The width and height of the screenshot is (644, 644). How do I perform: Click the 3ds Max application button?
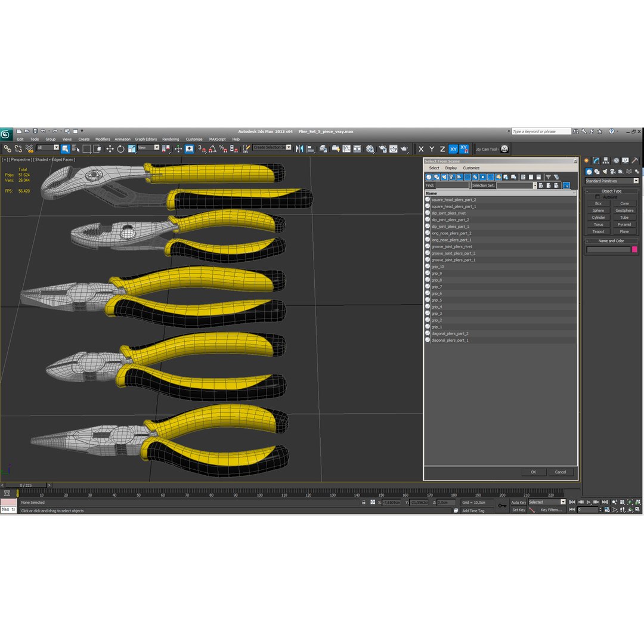pyautogui.click(x=6, y=134)
